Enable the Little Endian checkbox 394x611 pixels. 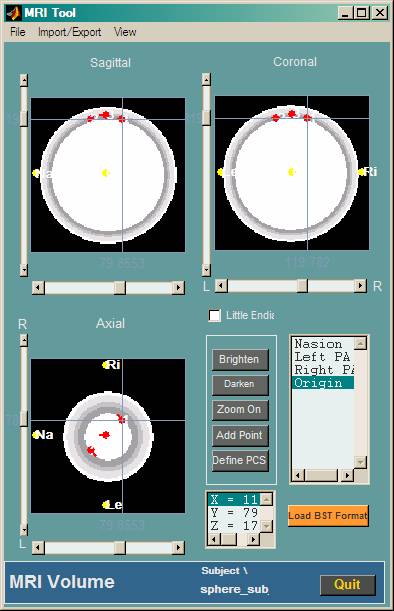(x=214, y=315)
